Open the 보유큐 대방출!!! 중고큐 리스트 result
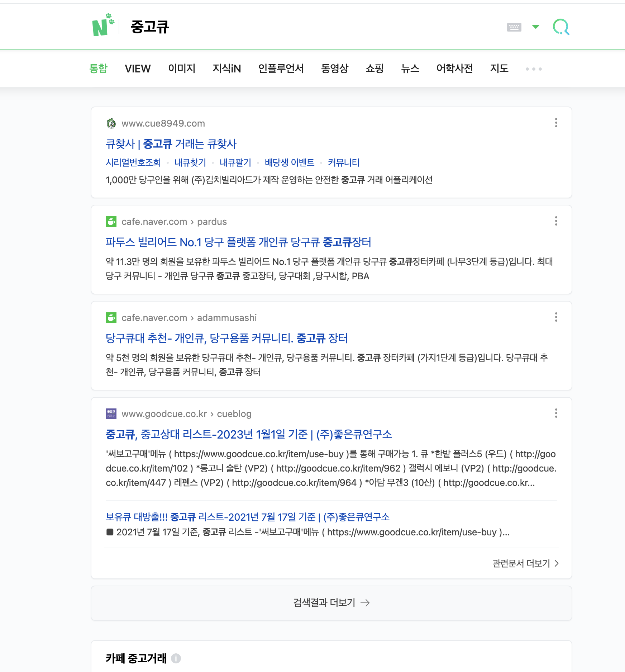This screenshot has height=672, width=625. click(248, 517)
